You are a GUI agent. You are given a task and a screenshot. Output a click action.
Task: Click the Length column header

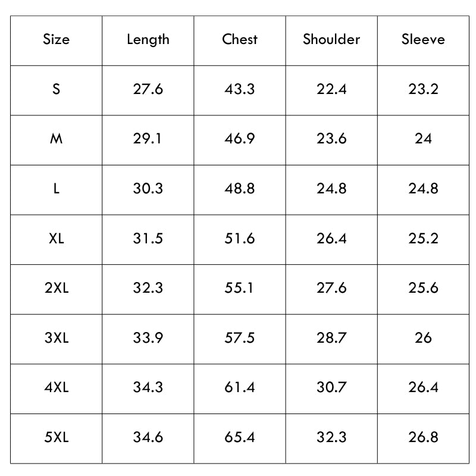point(148,40)
